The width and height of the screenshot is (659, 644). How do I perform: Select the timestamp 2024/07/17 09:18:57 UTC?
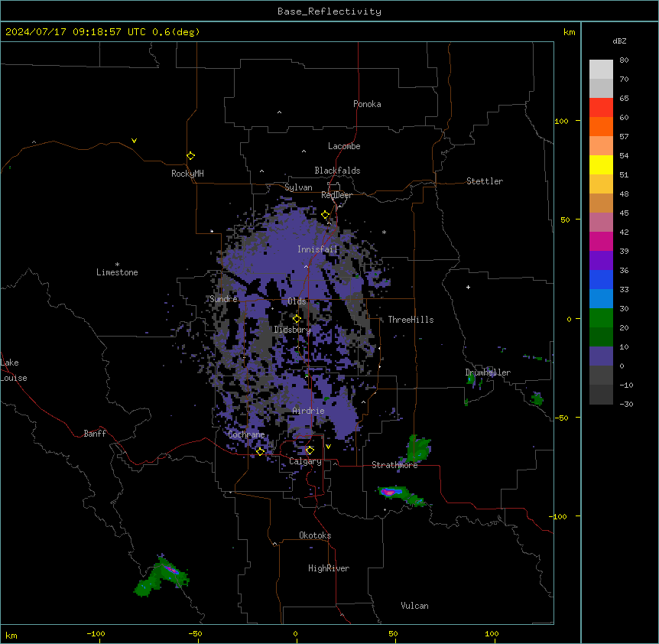click(75, 32)
